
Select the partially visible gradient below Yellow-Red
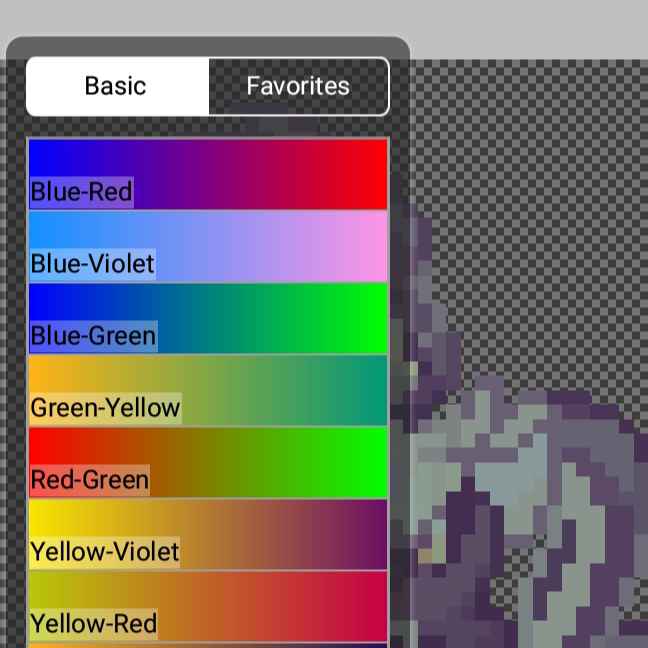(x=208, y=645)
